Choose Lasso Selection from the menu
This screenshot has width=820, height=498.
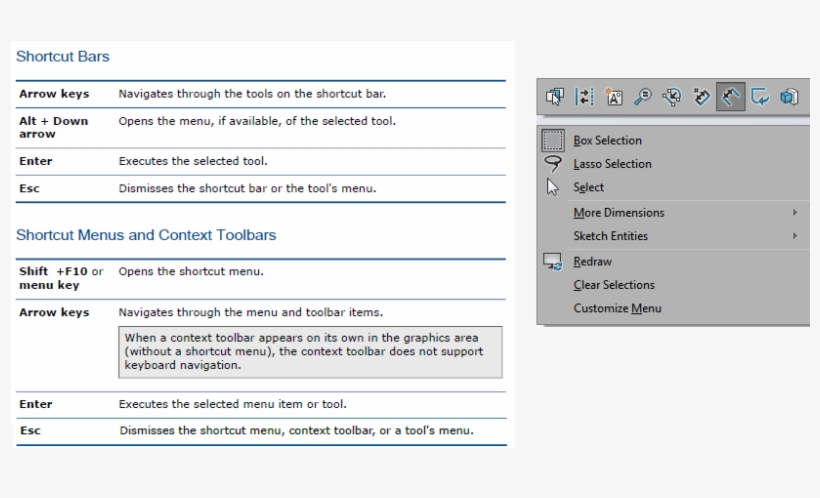point(612,164)
